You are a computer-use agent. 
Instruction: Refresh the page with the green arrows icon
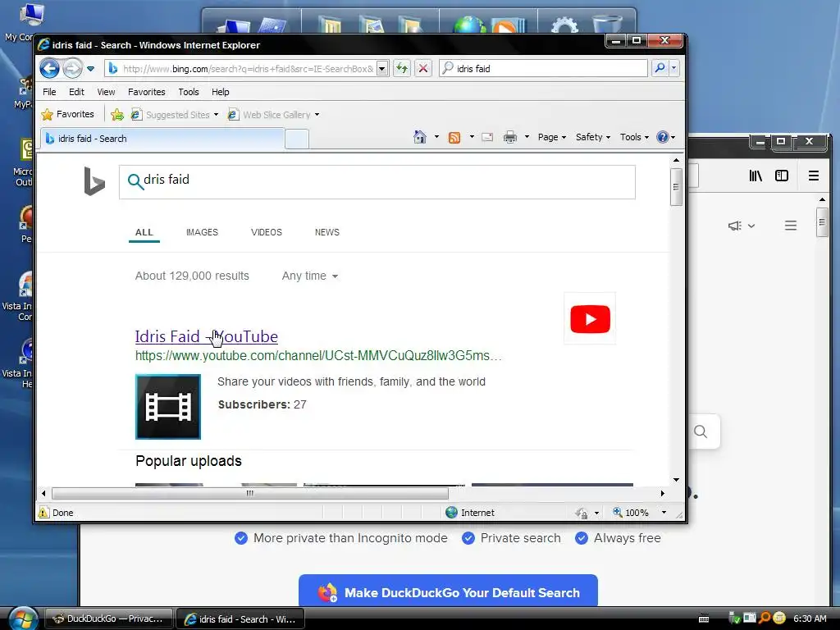(401, 69)
